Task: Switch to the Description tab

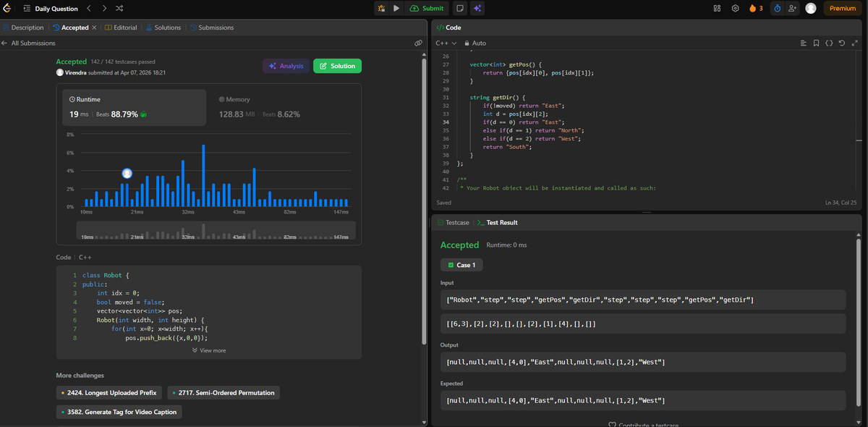Action: pyautogui.click(x=23, y=28)
